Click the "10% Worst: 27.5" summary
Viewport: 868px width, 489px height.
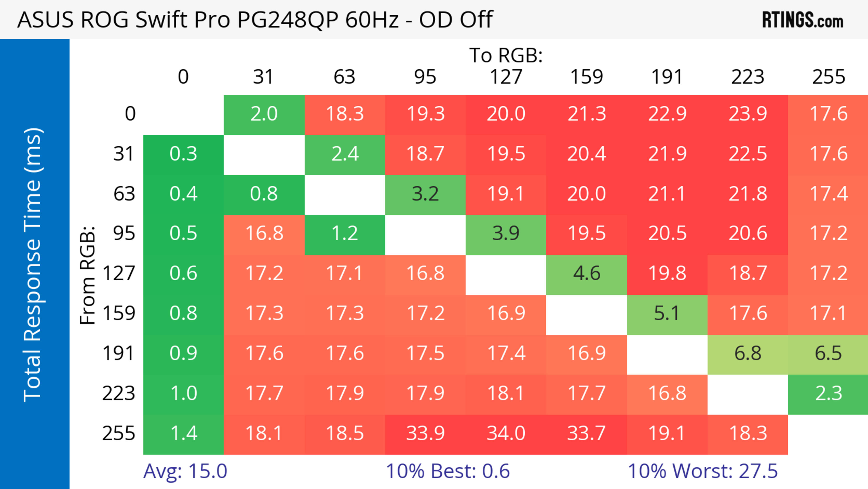pos(703,471)
